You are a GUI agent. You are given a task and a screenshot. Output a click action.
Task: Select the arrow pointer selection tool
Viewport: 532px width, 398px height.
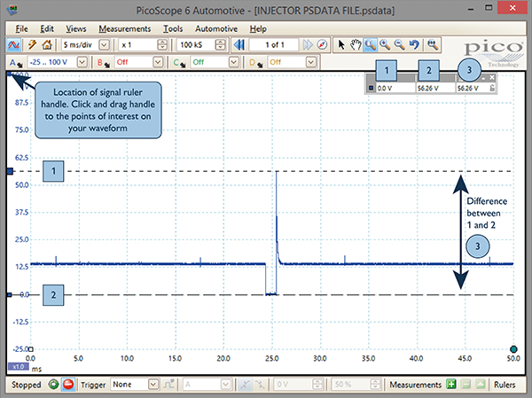coord(341,45)
